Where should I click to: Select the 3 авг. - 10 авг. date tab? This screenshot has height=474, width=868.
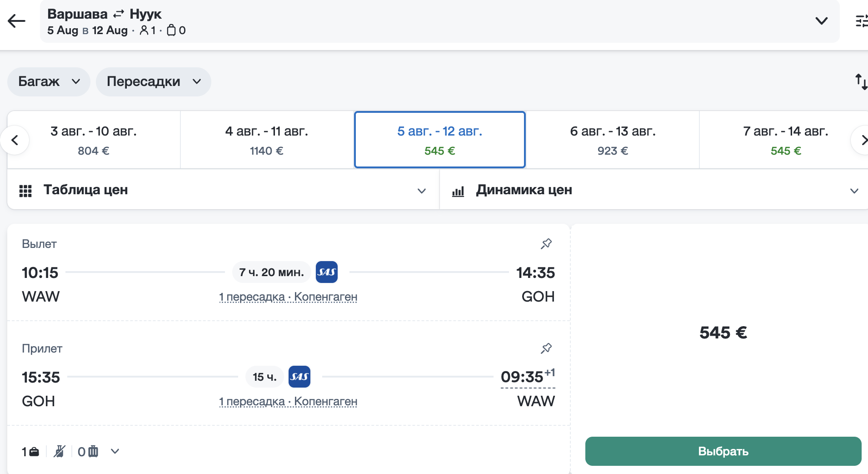(94, 140)
